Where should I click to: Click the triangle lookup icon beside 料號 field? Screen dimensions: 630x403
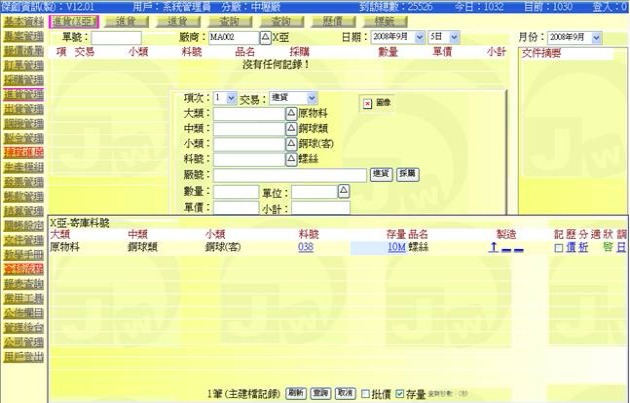[291, 159]
